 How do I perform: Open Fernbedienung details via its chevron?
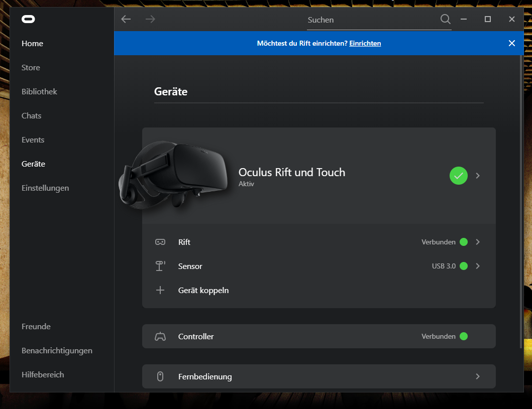pyautogui.click(x=478, y=376)
